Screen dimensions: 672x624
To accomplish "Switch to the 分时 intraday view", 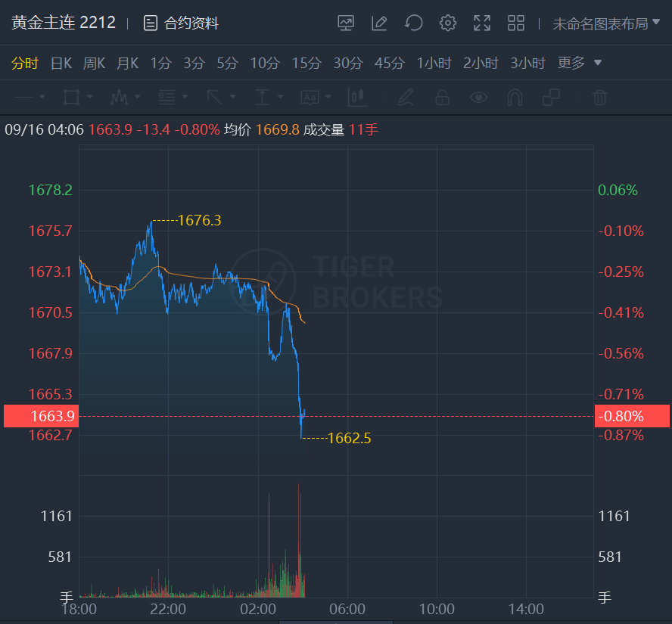I will click(25, 63).
